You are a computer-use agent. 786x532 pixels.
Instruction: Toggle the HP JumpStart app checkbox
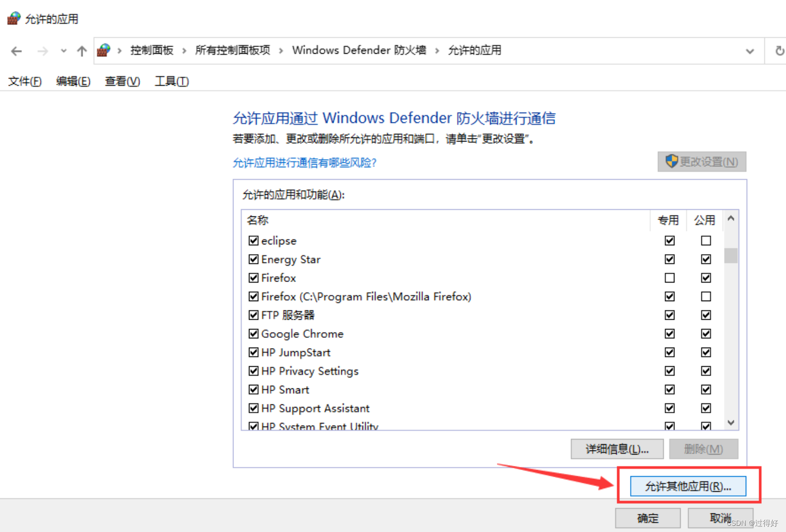(254, 352)
